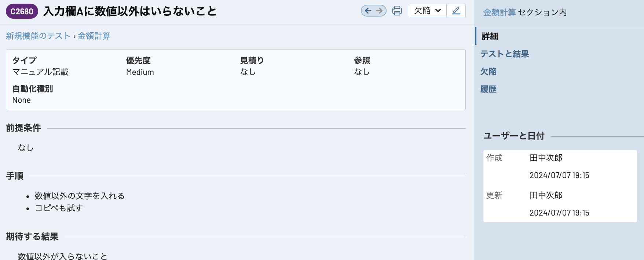Open breadcrumb link 新規機能のテスト

[x=38, y=36]
